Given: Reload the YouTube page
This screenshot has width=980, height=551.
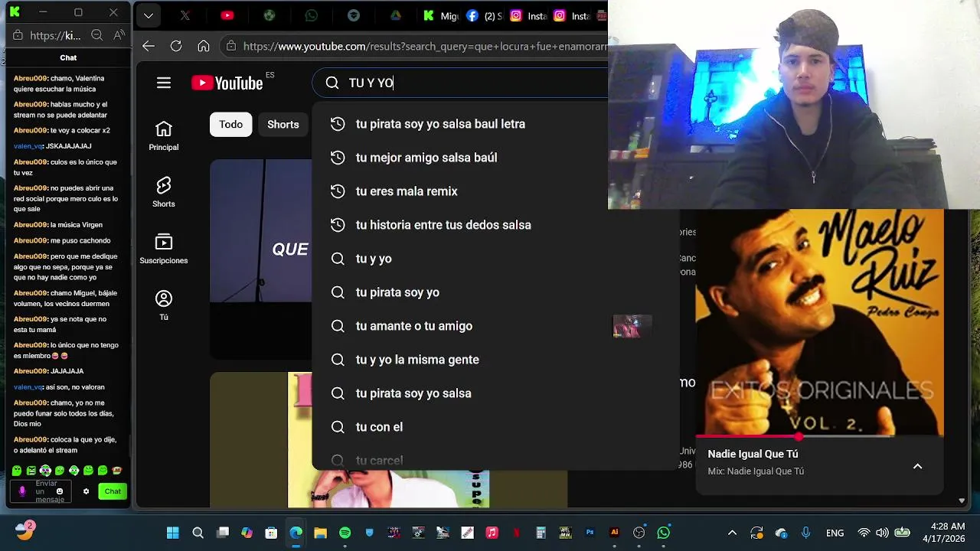Looking at the screenshot, I should tap(176, 46).
